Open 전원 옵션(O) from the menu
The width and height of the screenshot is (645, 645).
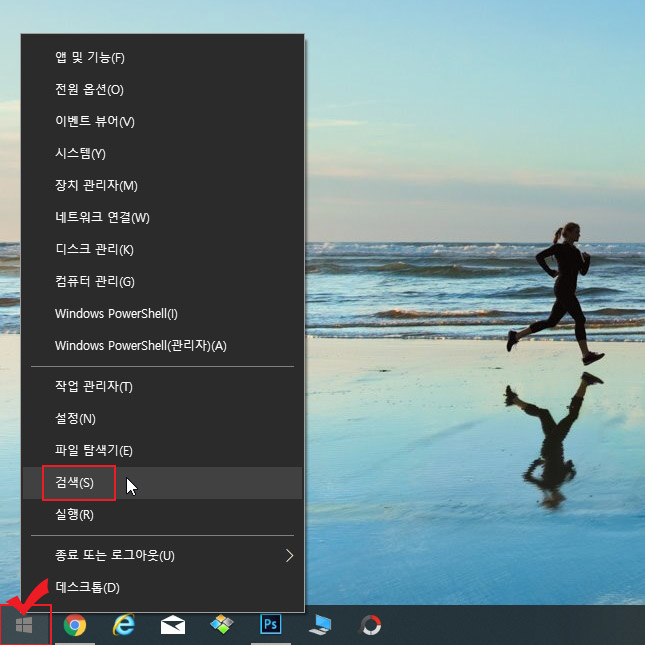coord(162,89)
